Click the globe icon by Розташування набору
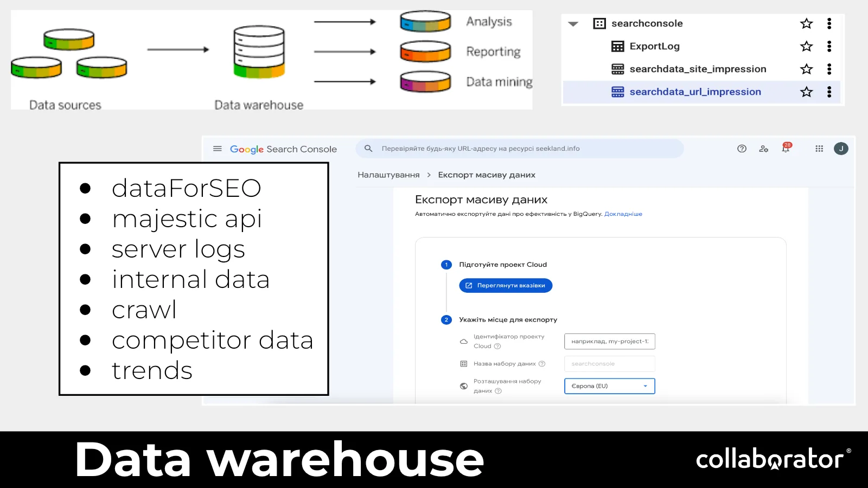The width and height of the screenshot is (868, 488). tap(464, 386)
